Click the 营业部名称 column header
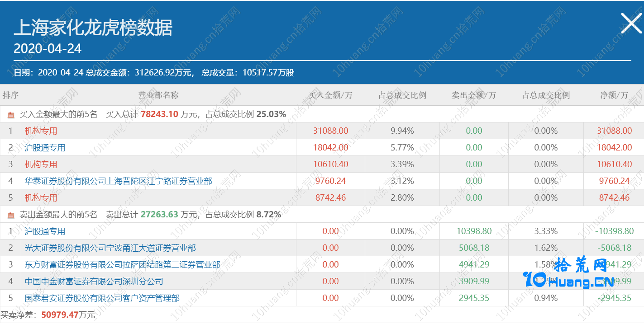This screenshot has height=324, width=644. (158, 95)
